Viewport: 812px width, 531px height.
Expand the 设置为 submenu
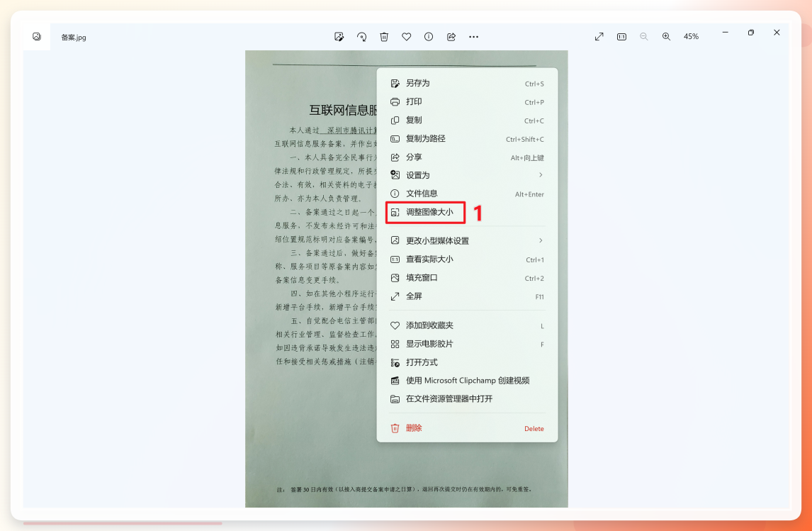tap(467, 175)
